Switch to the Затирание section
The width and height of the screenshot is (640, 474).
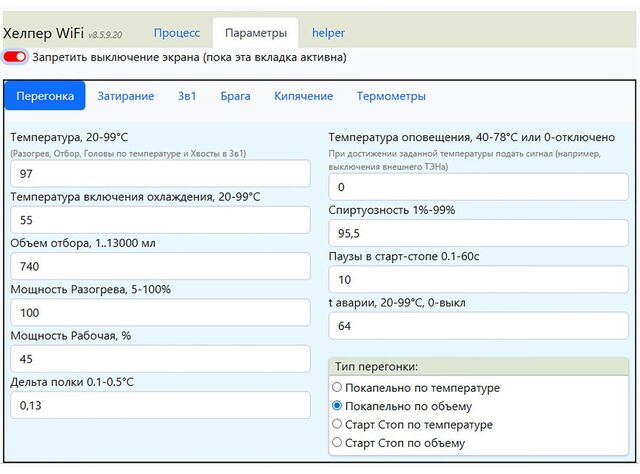click(126, 96)
